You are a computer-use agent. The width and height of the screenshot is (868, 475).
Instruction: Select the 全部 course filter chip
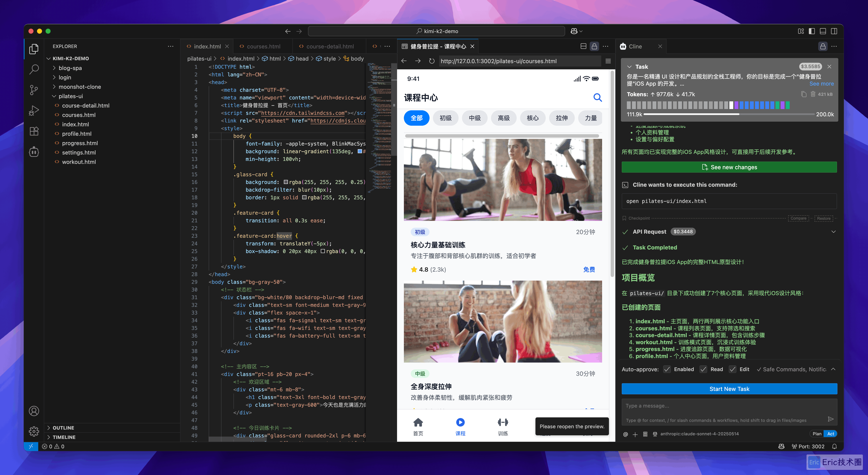point(416,118)
